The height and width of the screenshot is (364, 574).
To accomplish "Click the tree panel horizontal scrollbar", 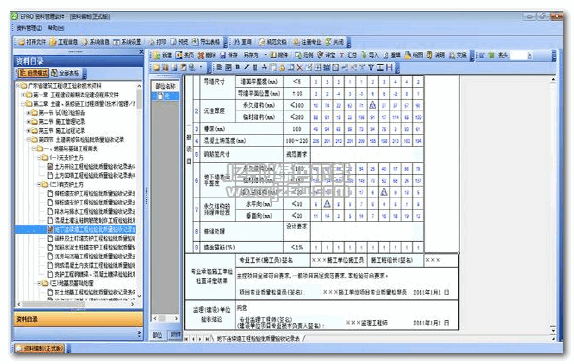I will pyautogui.click(x=76, y=304).
